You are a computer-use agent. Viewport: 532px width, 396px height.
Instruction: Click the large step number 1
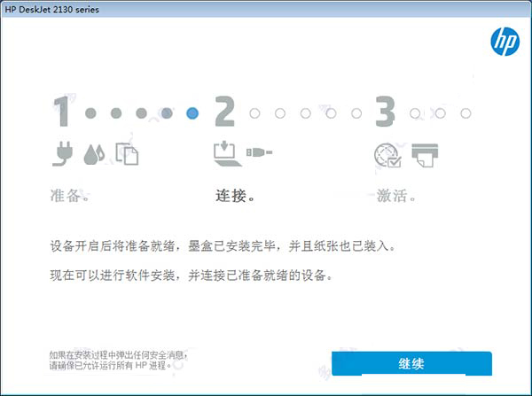[62, 112]
